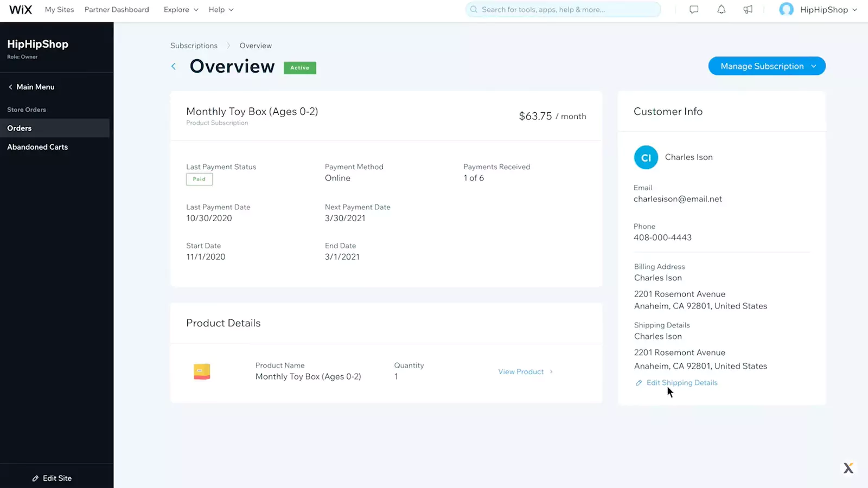Click the Store Orders sidebar heading

click(27, 110)
